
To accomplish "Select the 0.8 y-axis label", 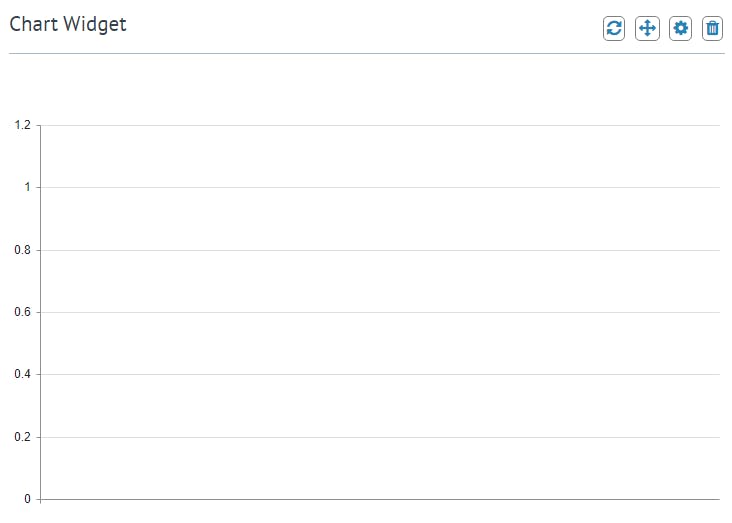I will point(22,250).
